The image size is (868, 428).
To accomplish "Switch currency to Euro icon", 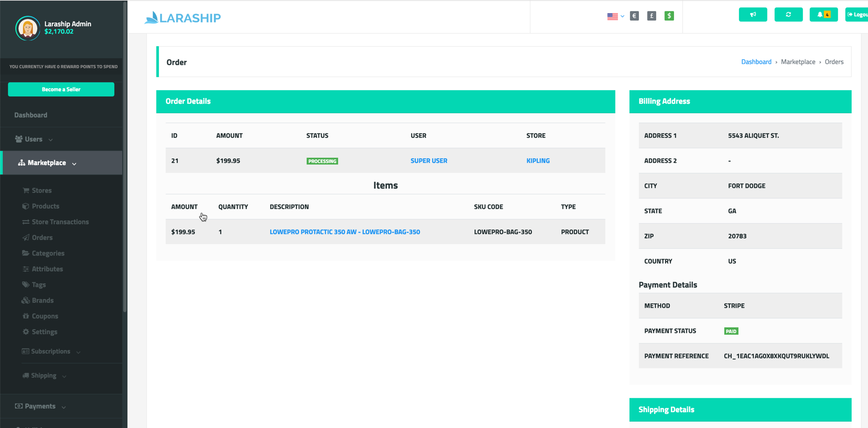I will 634,16.
